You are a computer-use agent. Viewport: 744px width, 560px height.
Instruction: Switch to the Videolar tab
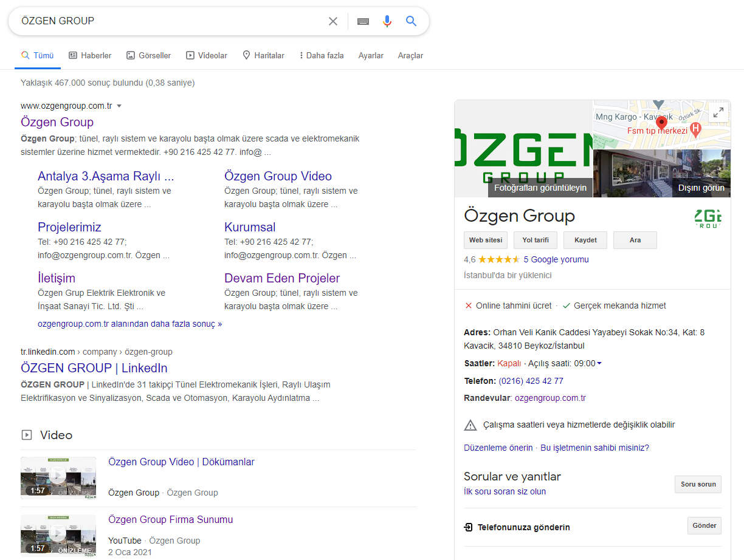click(x=207, y=55)
